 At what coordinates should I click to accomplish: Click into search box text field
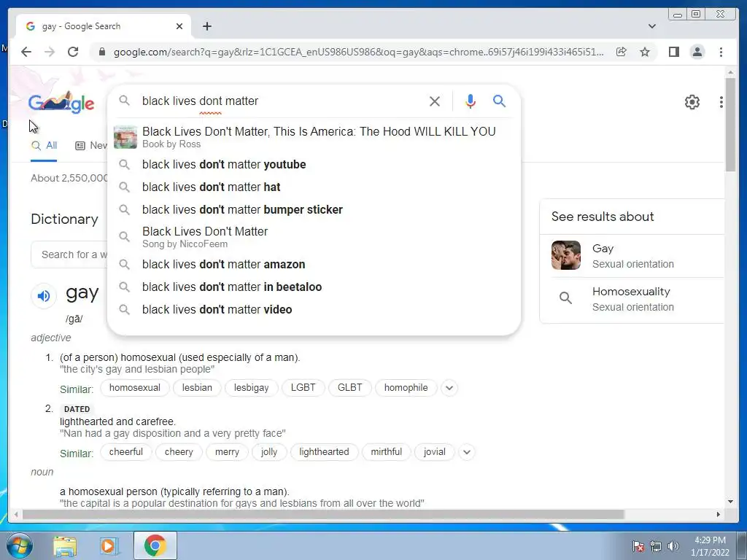(281, 101)
